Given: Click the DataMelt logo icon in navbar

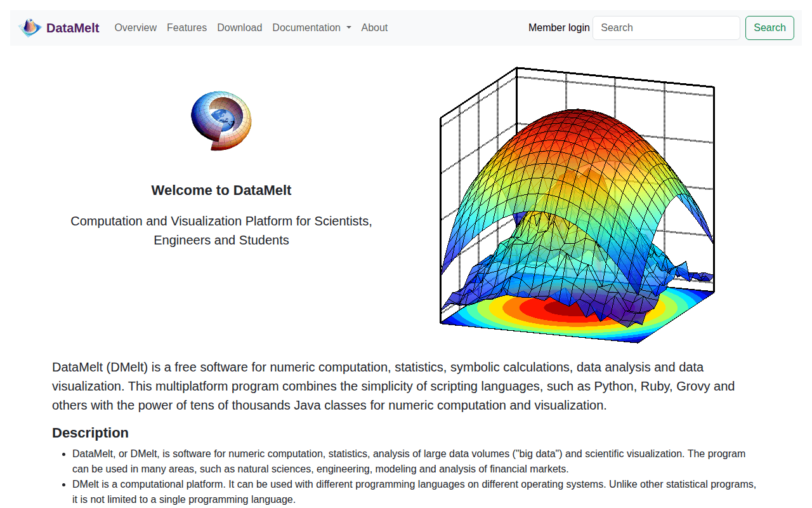Looking at the screenshot, I should 30,27.
